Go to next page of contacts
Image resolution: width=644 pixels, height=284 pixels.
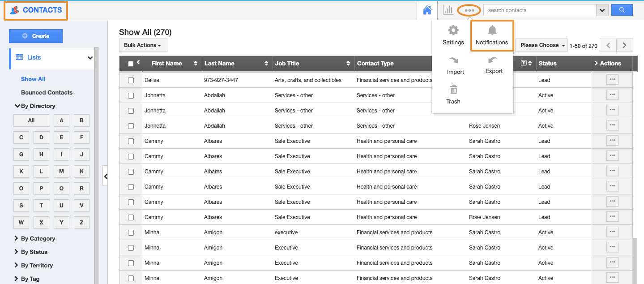pyautogui.click(x=624, y=45)
